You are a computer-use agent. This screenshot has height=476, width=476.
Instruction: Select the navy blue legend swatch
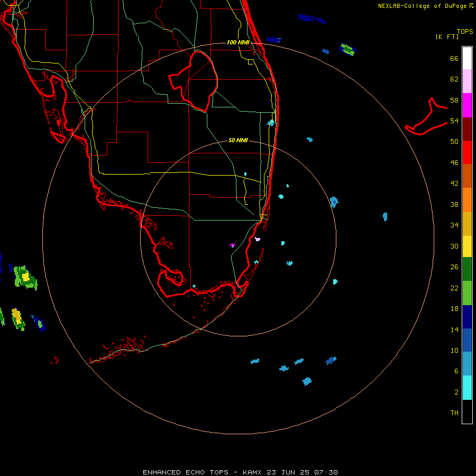[x=467, y=317]
